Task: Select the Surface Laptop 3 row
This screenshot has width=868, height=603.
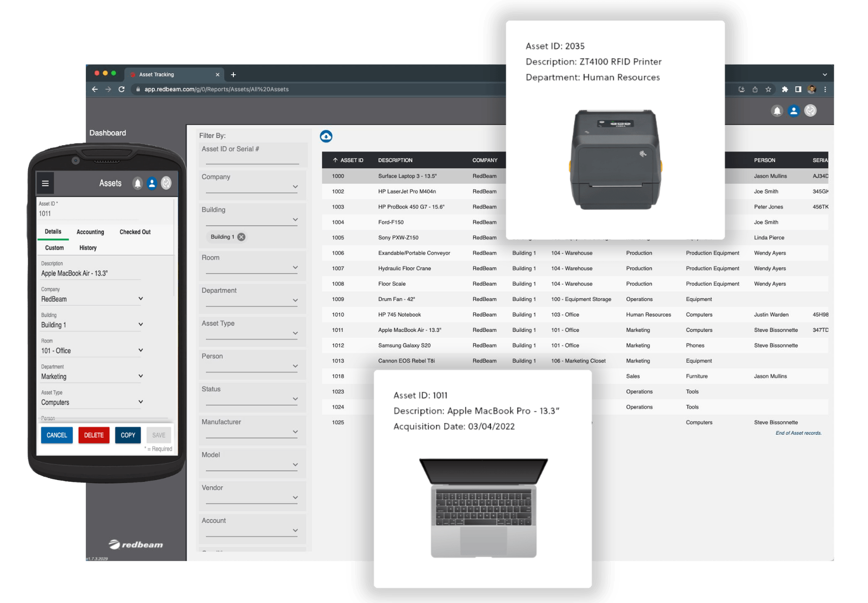Action: pos(407,176)
